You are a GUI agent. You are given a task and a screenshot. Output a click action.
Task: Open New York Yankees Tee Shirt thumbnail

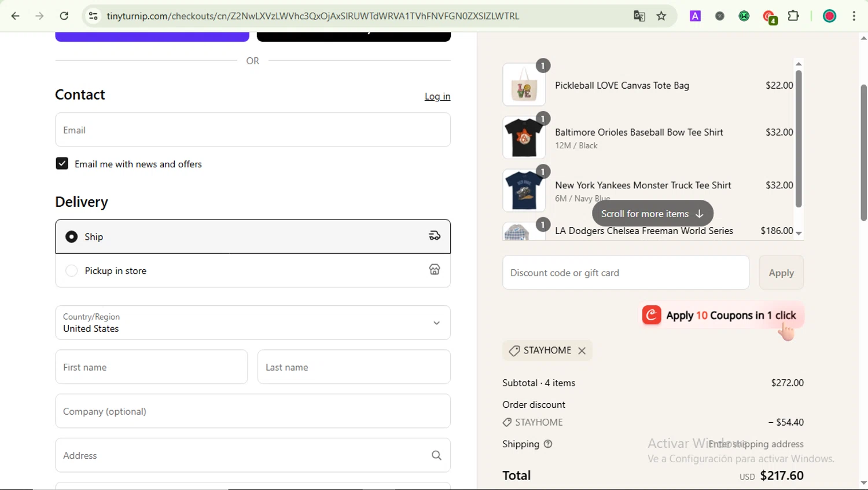[x=524, y=191]
